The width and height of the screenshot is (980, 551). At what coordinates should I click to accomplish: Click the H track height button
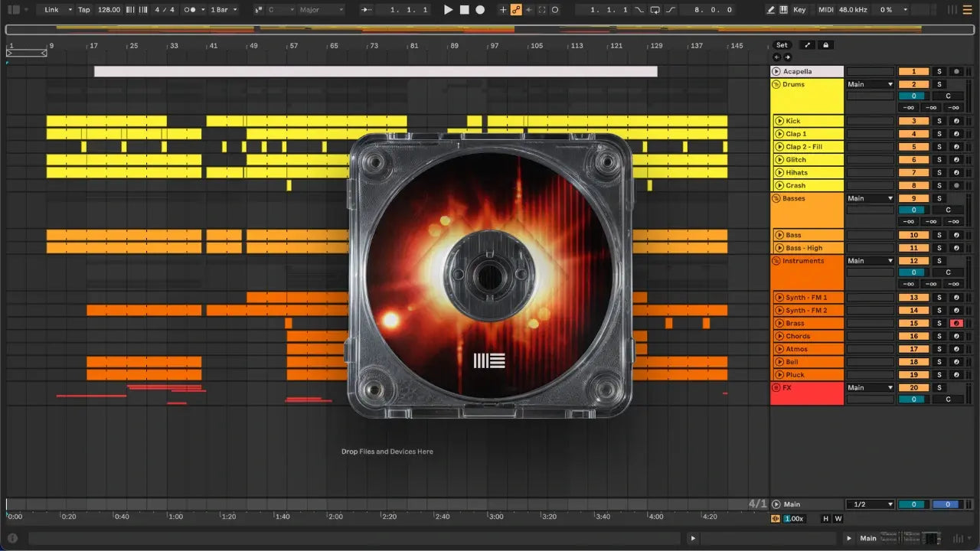825,519
